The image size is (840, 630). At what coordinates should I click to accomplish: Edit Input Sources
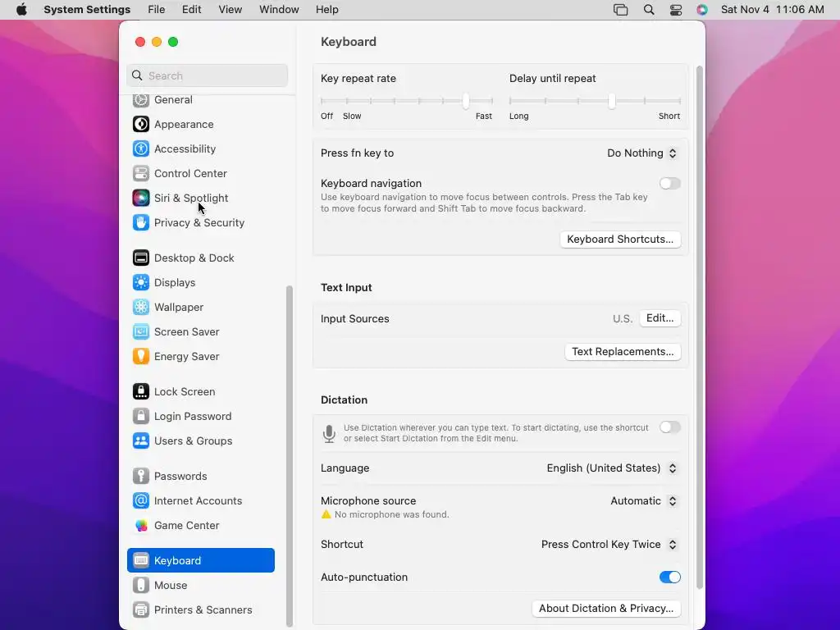[x=660, y=318]
